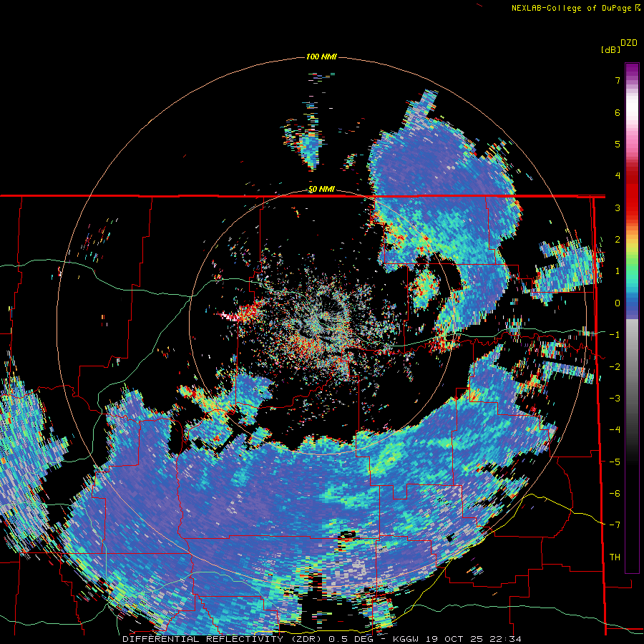Screen dimensions: 644x644
Task: Click the -1 value on the color scale
Action: (615, 335)
